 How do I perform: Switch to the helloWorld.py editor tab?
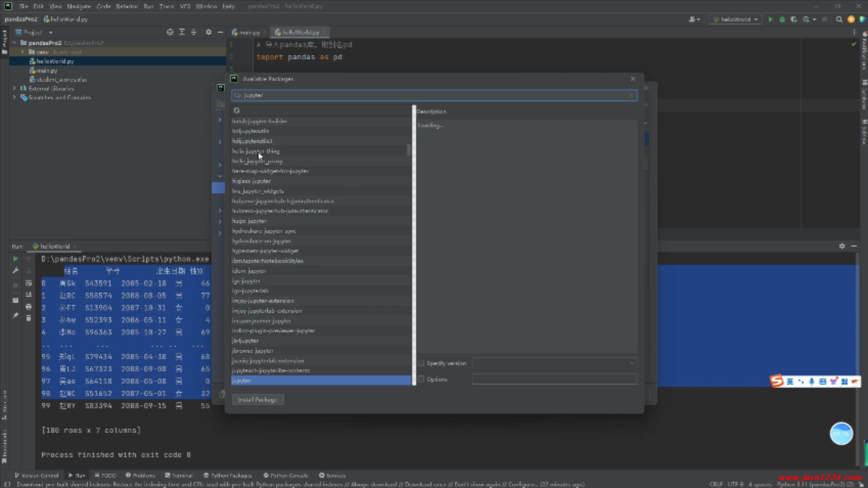tap(300, 33)
